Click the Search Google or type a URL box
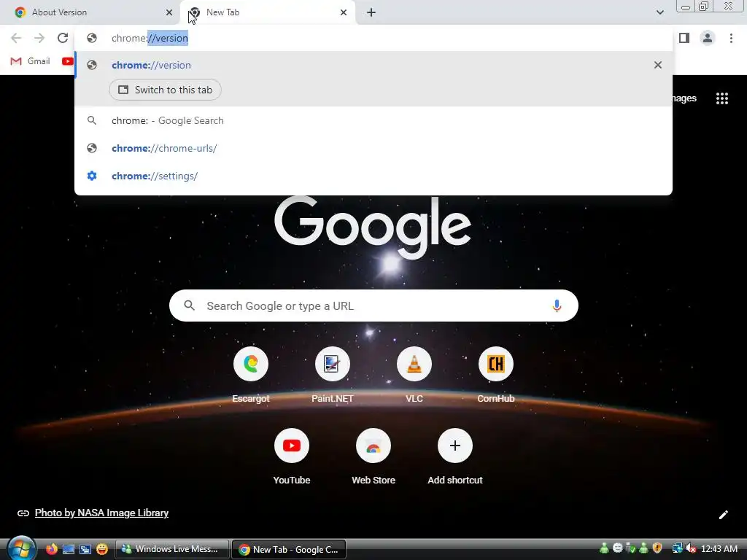Image resolution: width=747 pixels, height=560 pixels. [x=373, y=306]
